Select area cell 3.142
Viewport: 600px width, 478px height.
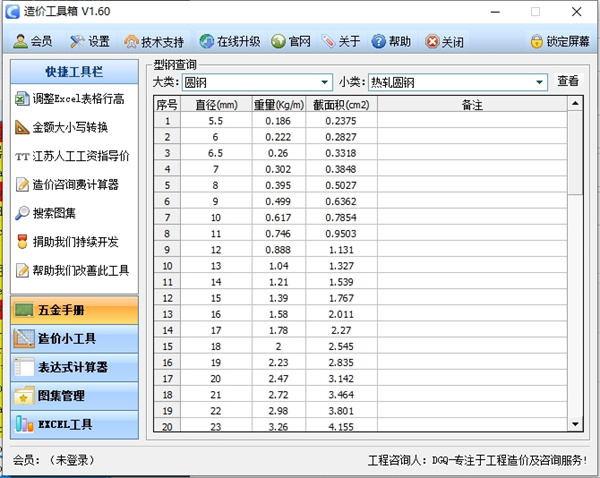341,378
